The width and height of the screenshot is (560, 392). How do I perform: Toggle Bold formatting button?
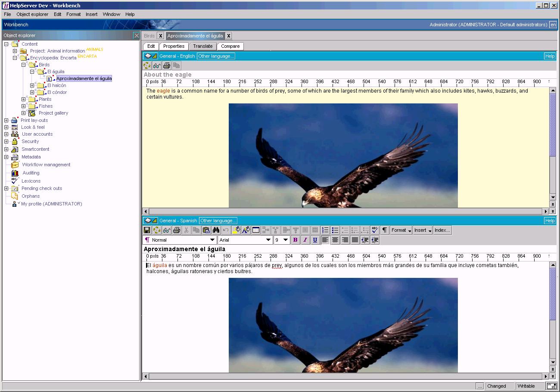(296, 240)
